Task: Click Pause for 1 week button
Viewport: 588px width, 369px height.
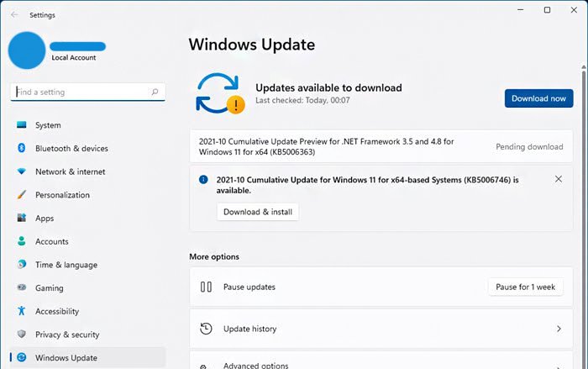Action: [x=525, y=287]
